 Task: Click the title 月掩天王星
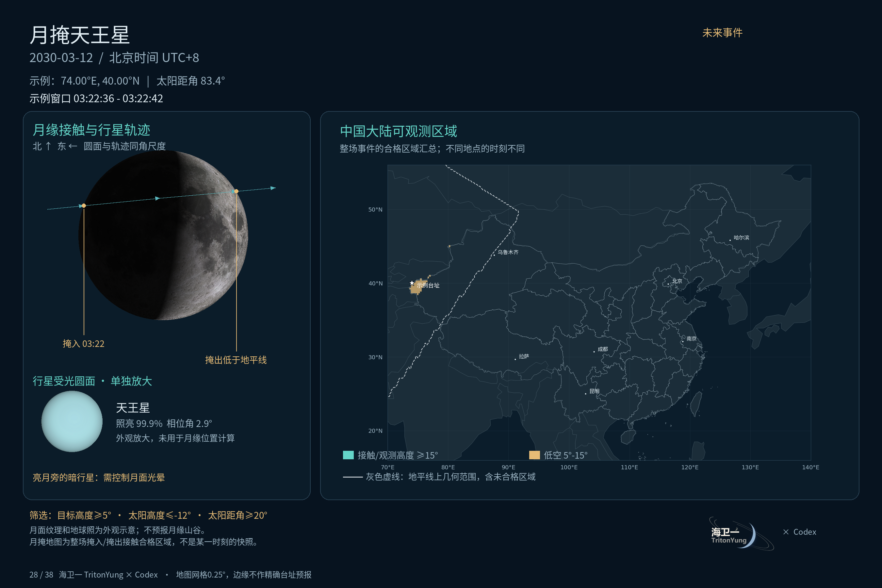(x=79, y=35)
